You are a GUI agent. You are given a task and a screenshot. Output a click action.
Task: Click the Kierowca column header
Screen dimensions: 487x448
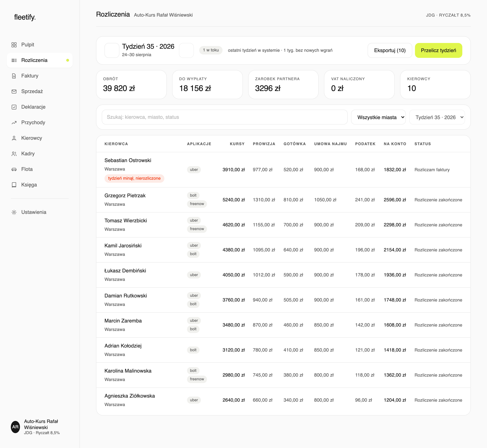click(116, 144)
